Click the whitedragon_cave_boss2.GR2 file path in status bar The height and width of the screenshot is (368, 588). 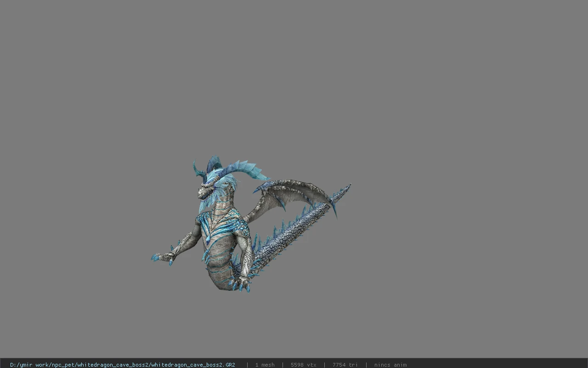(x=123, y=365)
